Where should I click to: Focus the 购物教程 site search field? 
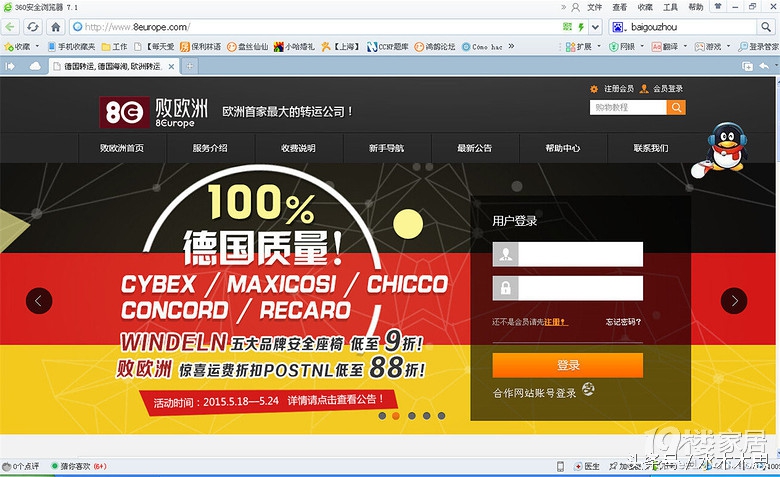628,107
